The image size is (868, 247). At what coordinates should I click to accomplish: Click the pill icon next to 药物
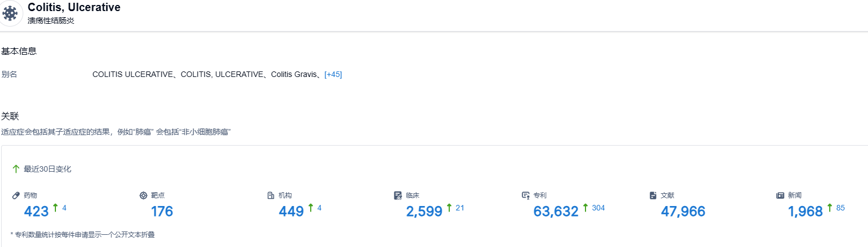[16, 195]
